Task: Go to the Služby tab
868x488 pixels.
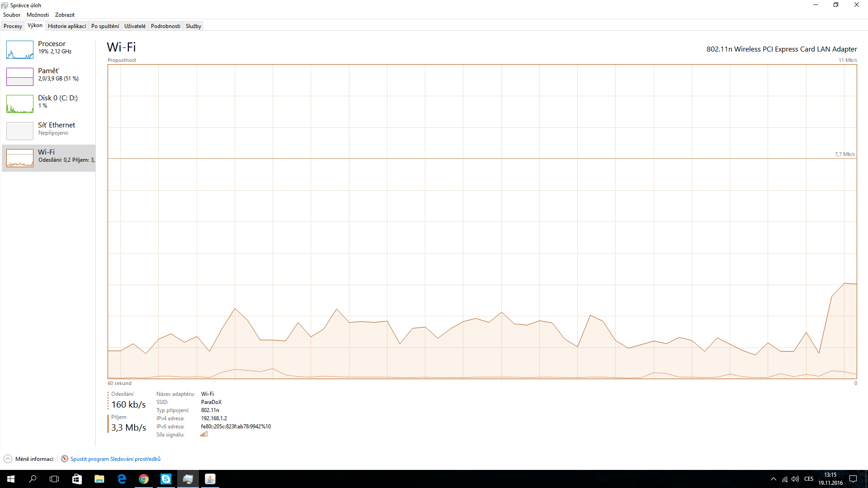Action: (193, 26)
